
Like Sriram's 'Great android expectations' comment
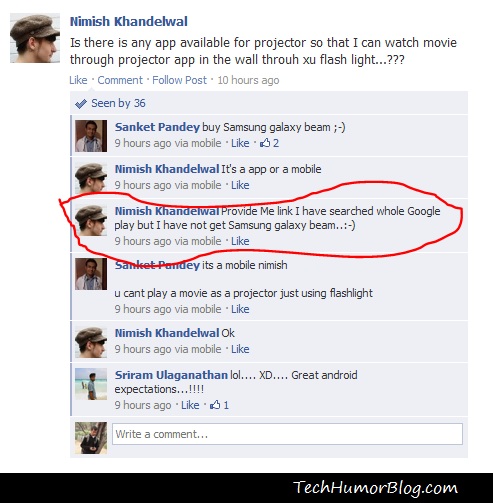coord(190,405)
